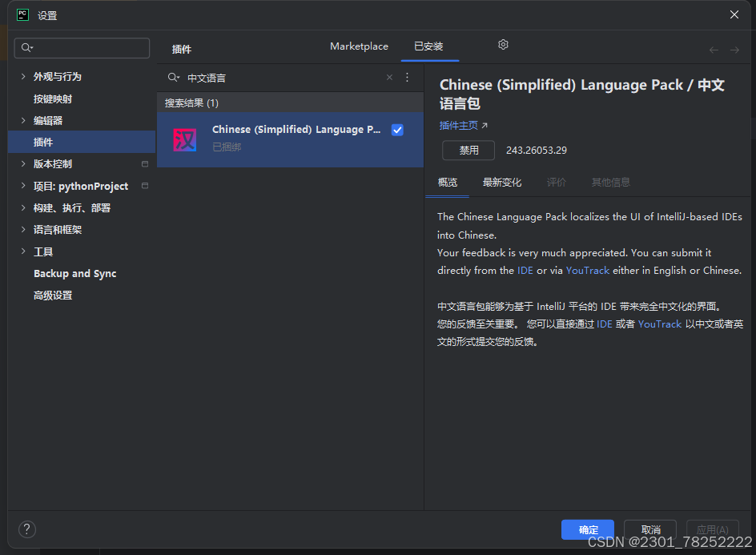Uncheck Chinese Language Pack checkbox
The height and width of the screenshot is (555, 756).
(397, 130)
